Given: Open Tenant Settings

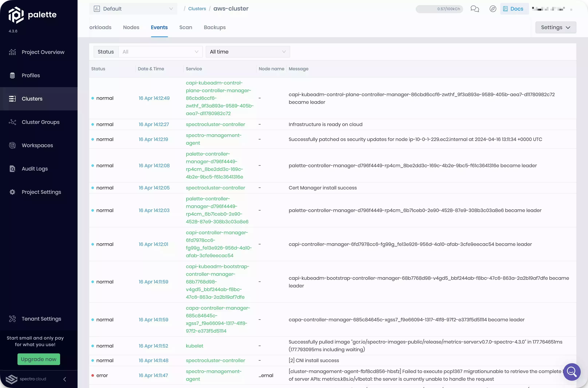Looking at the screenshot, I should pyautogui.click(x=41, y=319).
